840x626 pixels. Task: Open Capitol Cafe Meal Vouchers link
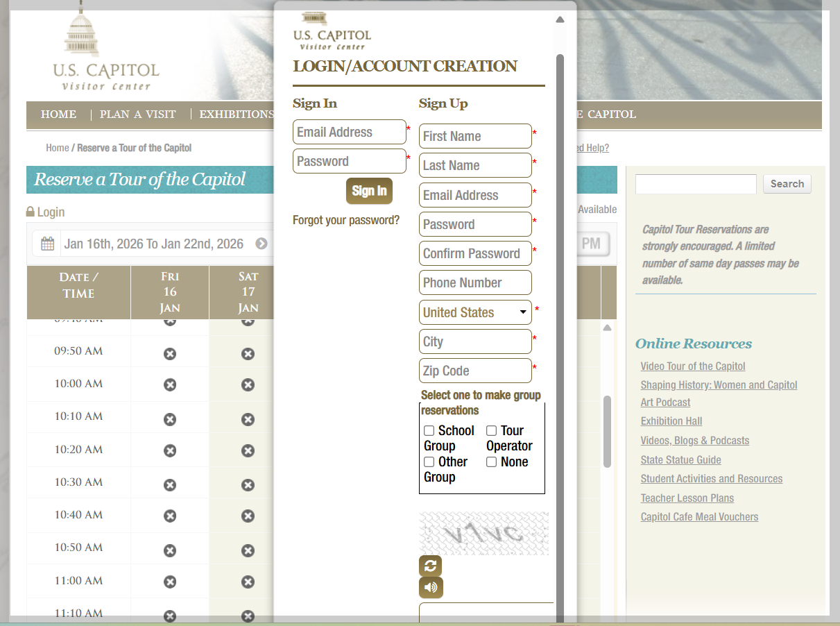(699, 517)
